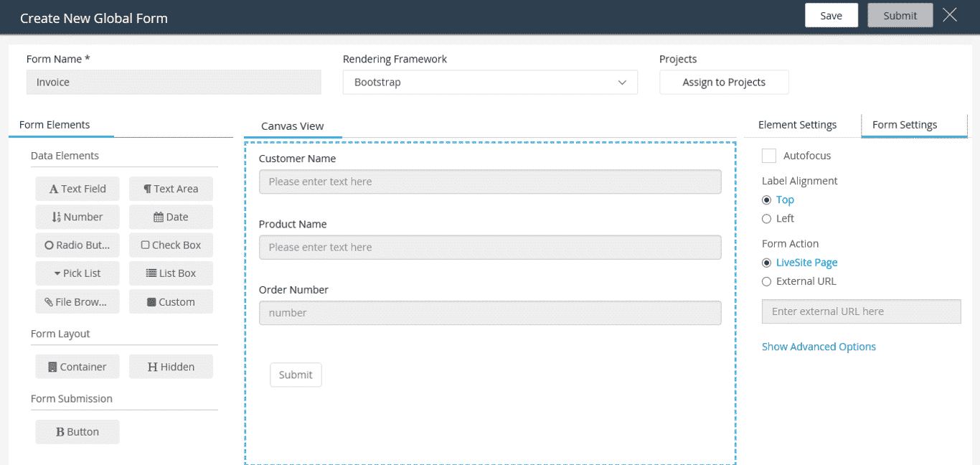Insert a Radio Button element
The image size is (980, 465).
click(x=77, y=245)
